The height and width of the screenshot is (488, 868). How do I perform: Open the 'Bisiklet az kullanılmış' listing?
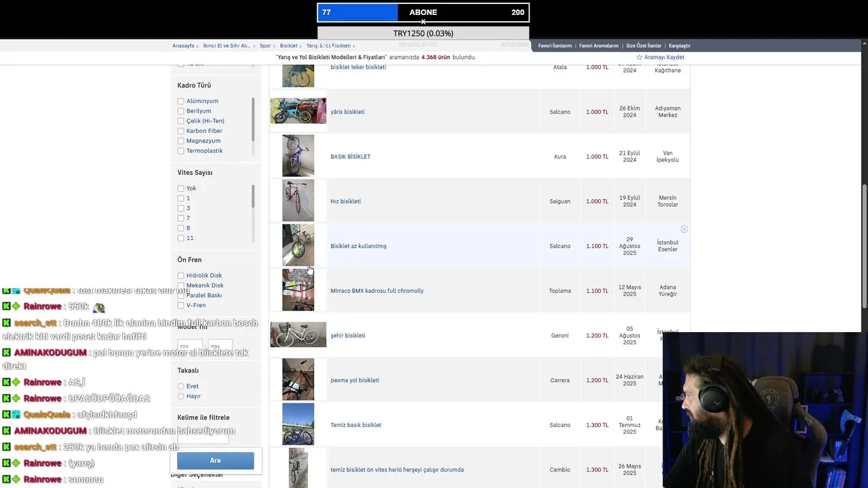(x=358, y=246)
